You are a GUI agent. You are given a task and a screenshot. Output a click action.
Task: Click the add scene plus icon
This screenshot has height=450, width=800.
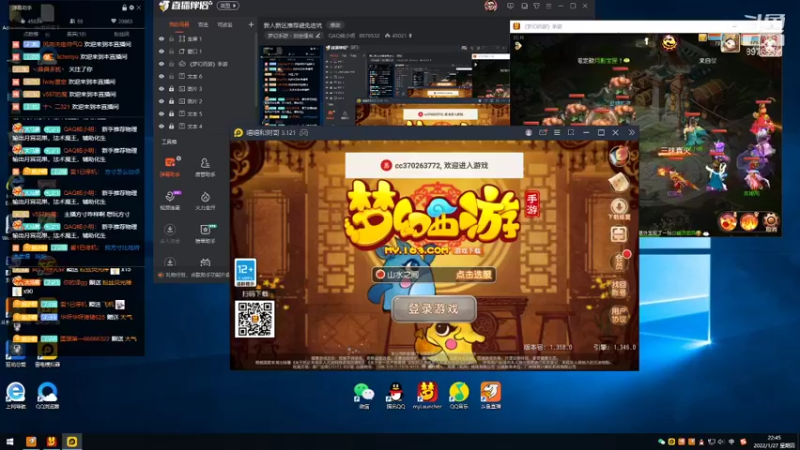[251, 24]
